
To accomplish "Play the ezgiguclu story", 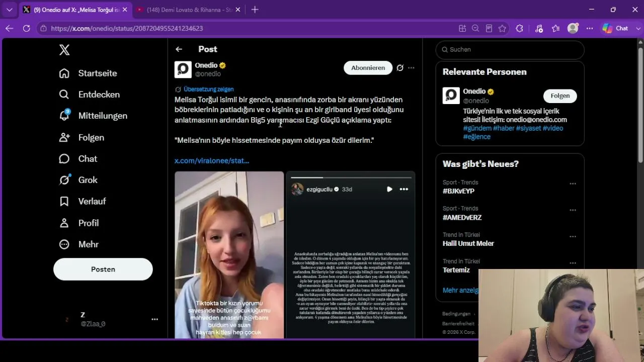I will pos(389,189).
